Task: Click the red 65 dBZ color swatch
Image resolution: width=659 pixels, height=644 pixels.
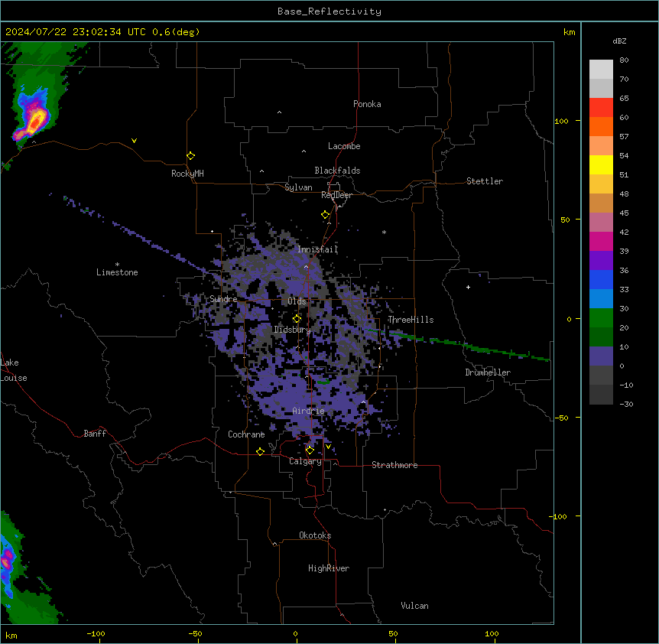Action: [601, 108]
